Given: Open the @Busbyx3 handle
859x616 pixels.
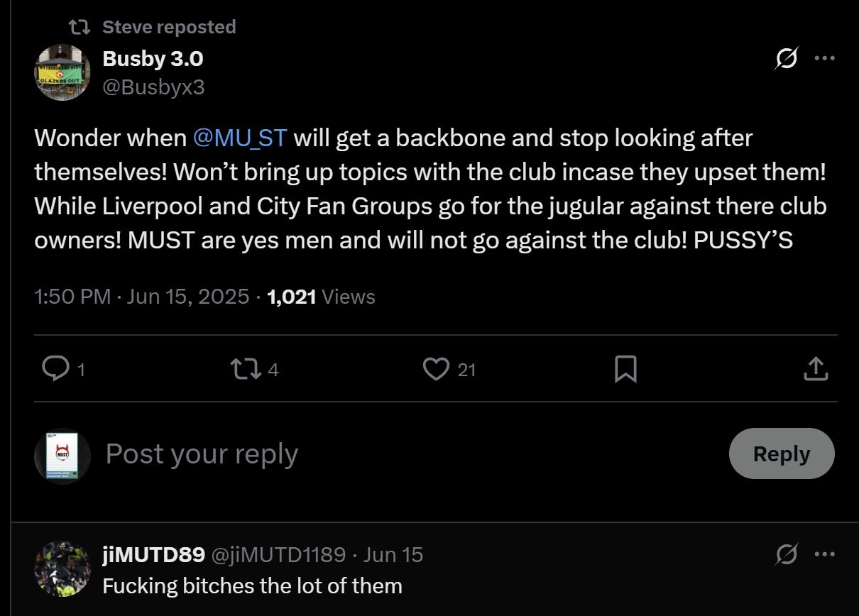Looking at the screenshot, I should click(x=153, y=87).
